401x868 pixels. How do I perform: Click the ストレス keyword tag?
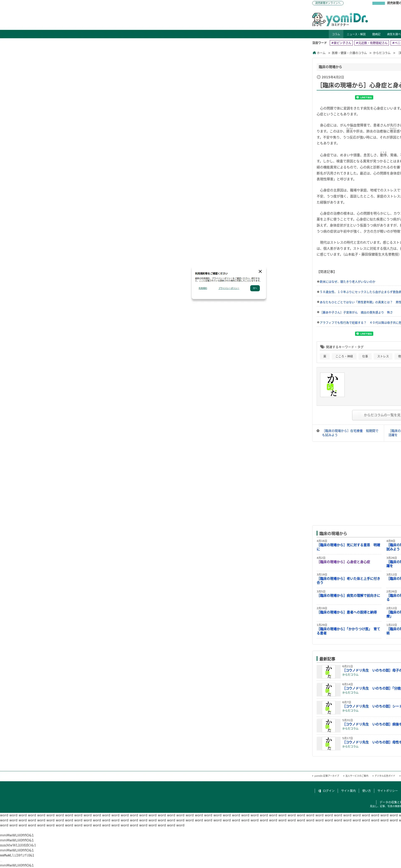pyautogui.click(x=383, y=356)
